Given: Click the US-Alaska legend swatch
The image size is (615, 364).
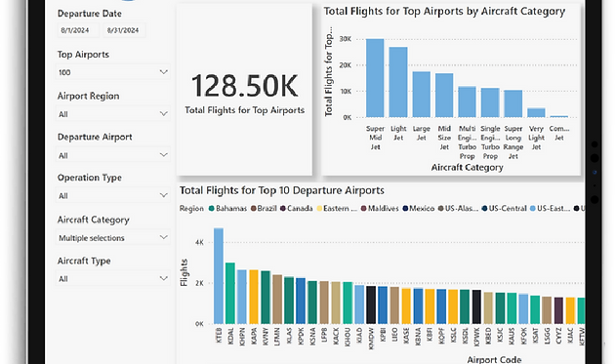Looking at the screenshot, I should 441,208.
